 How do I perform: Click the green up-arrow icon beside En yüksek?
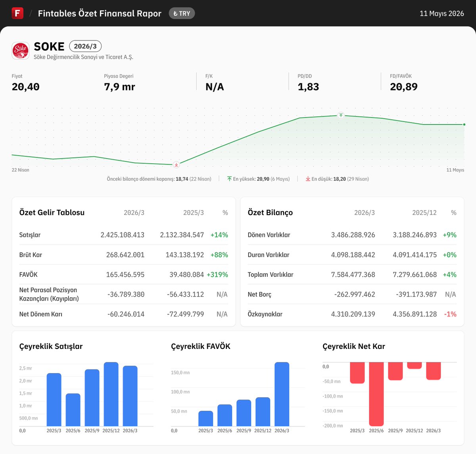[x=229, y=179]
